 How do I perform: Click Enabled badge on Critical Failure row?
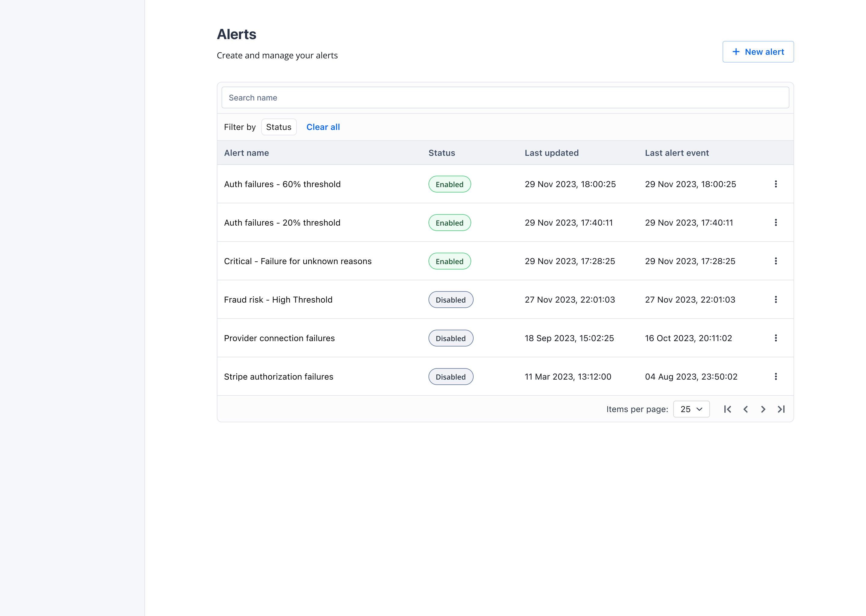(x=449, y=261)
